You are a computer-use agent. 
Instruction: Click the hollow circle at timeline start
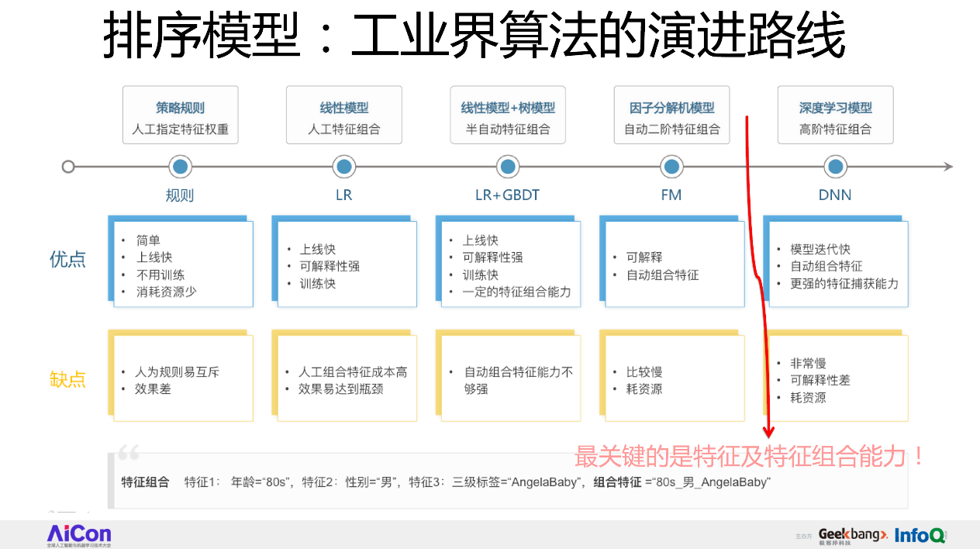pos(68,166)
